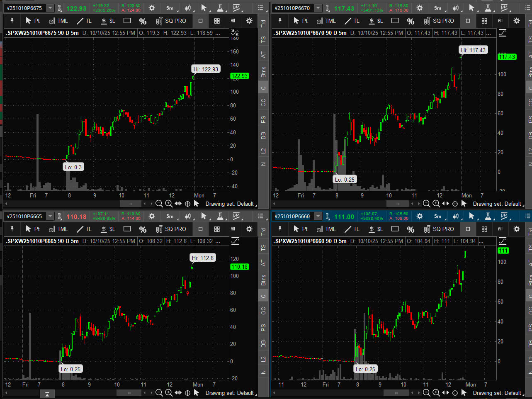Open the 5m timeframe menu in P6675 chart
Viewport: 532px width, 399px height.
pyautogui.click(x=170, y=8)
